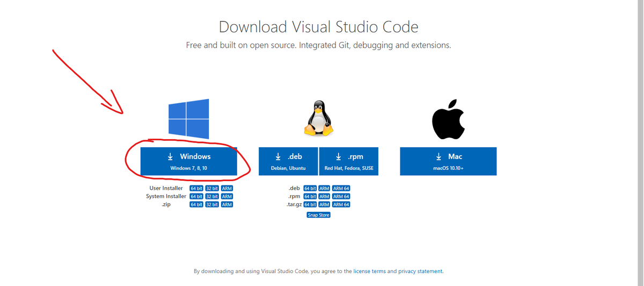The image size is (644, 286).
Task: Download the .deb package for Debian, Ubuntu
Action: pos(288,161)
